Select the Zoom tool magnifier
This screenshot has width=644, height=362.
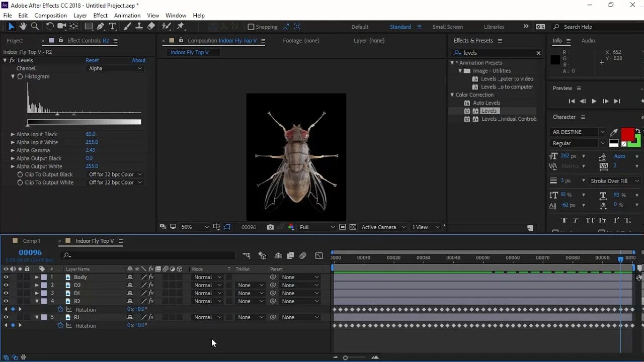pos(35,27)
